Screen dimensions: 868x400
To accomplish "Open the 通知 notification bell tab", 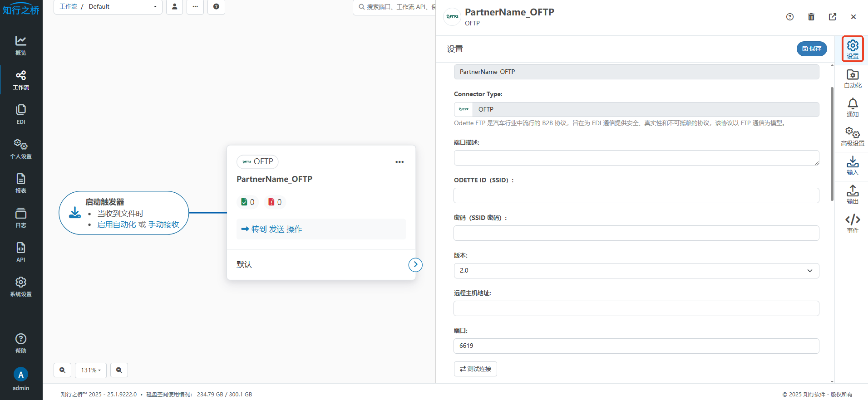I will (852, 107).
